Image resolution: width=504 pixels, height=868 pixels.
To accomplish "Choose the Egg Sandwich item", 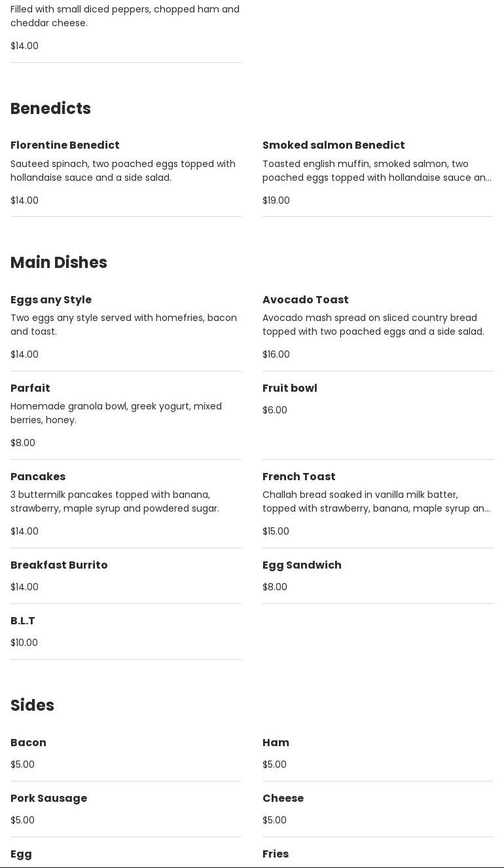I will coord(302,565).
